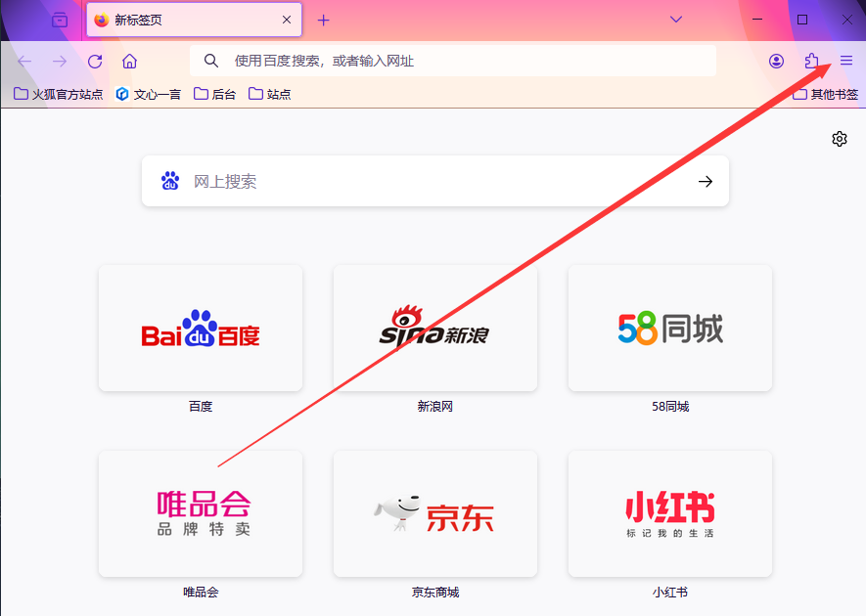Open the 其他书签 folder

pos(826,95)
